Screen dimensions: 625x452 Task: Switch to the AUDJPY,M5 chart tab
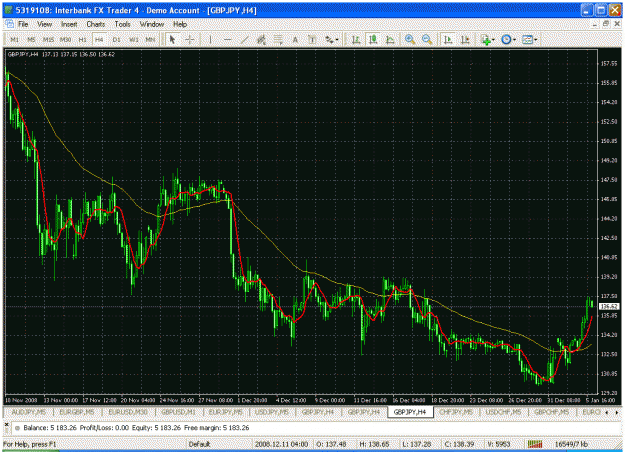pos(29,412)
